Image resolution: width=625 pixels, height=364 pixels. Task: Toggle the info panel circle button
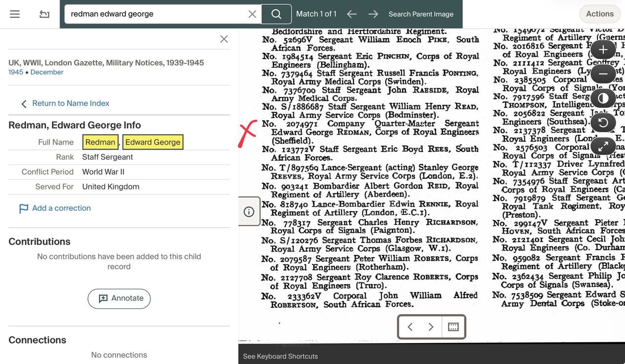(x=249, y=212)
